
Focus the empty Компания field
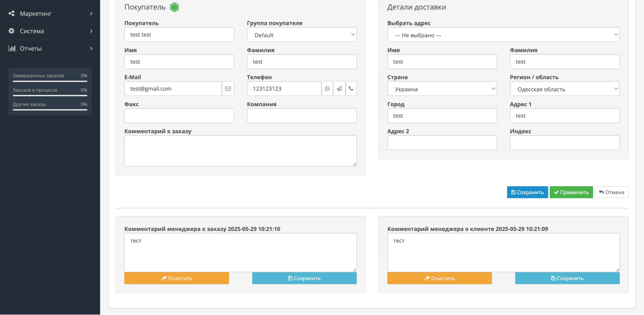[302, 116]
